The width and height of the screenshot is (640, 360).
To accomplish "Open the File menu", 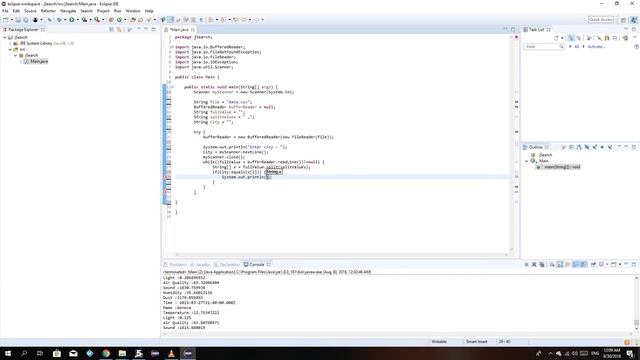I will [5, 11].
